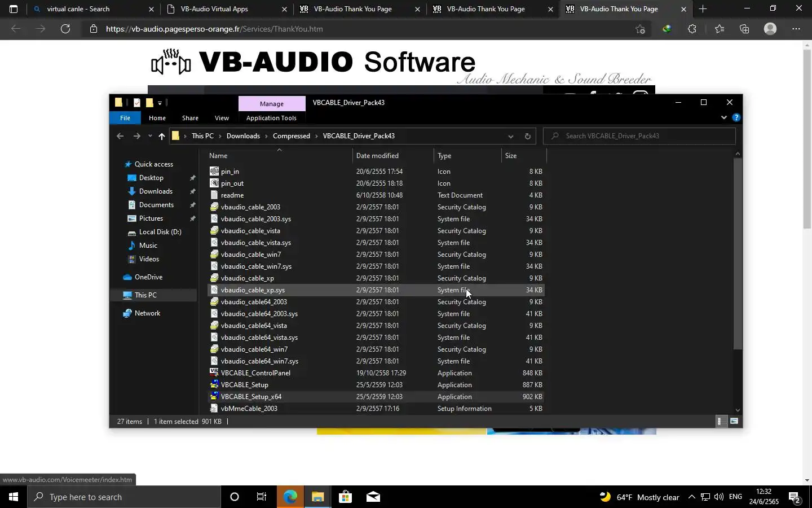Select the pin_out icon file
Image resolution: width=812 pixels, height=508 pixels.
coord(376,183)
